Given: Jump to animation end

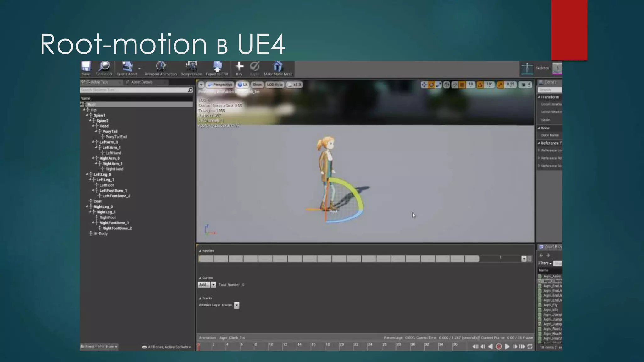Looking at the screenshot, I should coord(522,347).
